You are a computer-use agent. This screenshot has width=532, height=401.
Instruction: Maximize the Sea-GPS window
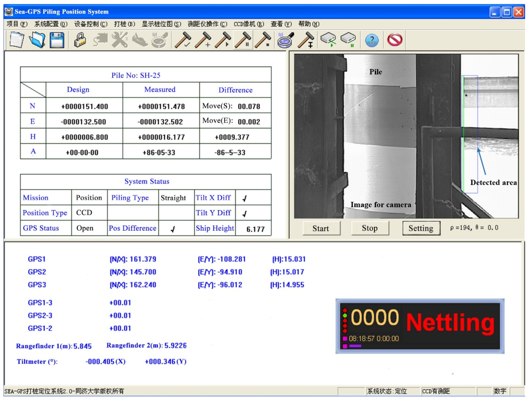coord(507,12)
